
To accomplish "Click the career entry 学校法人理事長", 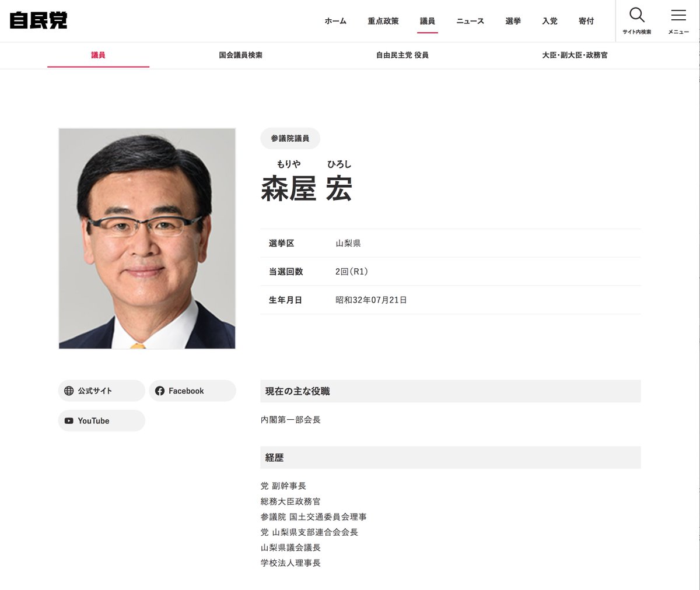I will tap(290, 563).
